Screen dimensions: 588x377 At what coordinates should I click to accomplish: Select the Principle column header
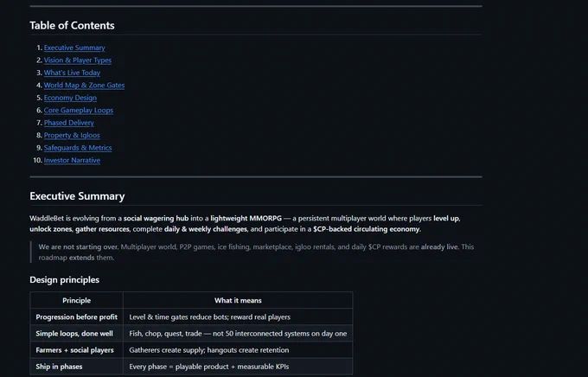(x=76, y=300)
